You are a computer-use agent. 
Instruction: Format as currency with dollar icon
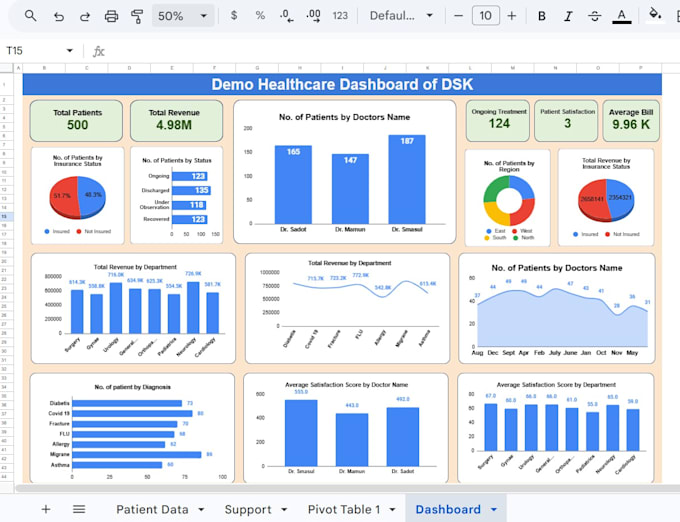234,16
